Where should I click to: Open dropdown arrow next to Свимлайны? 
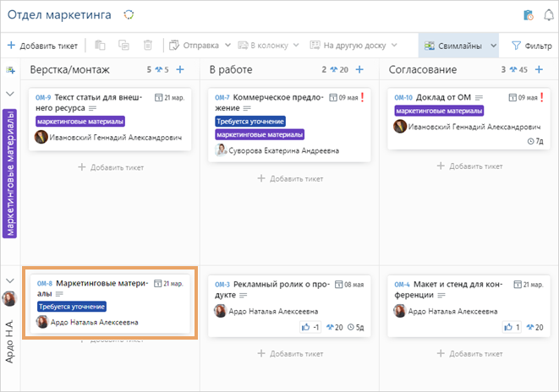pos(493,45)
